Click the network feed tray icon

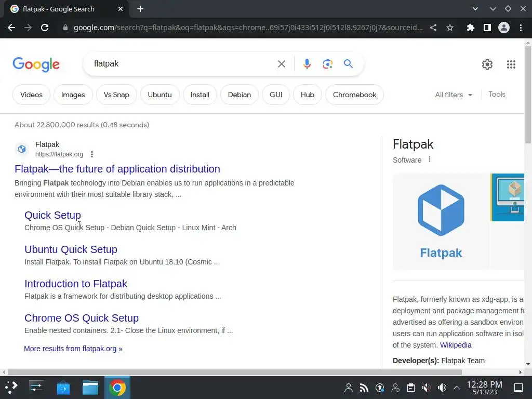pyautogui.click(x=364, y=388)
